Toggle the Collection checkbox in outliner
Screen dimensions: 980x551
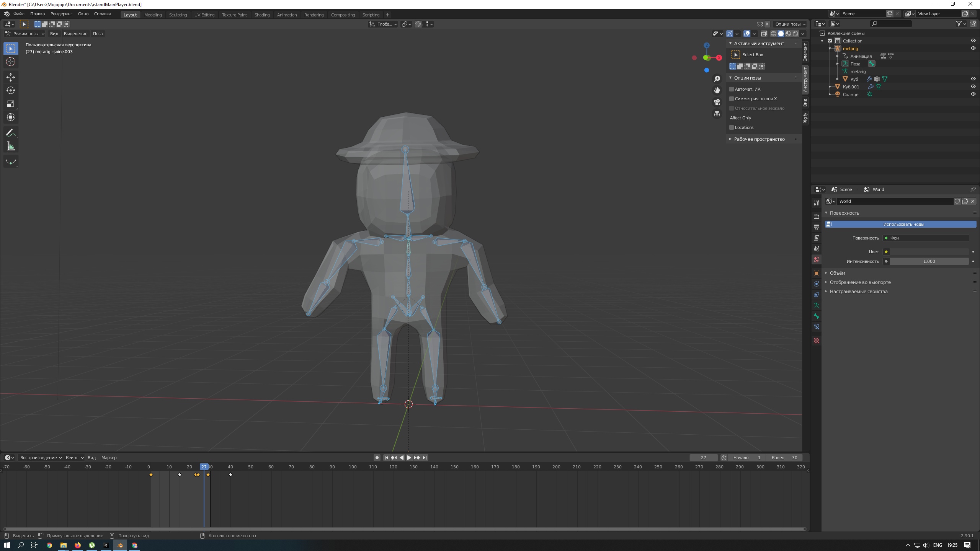point(830,41)
